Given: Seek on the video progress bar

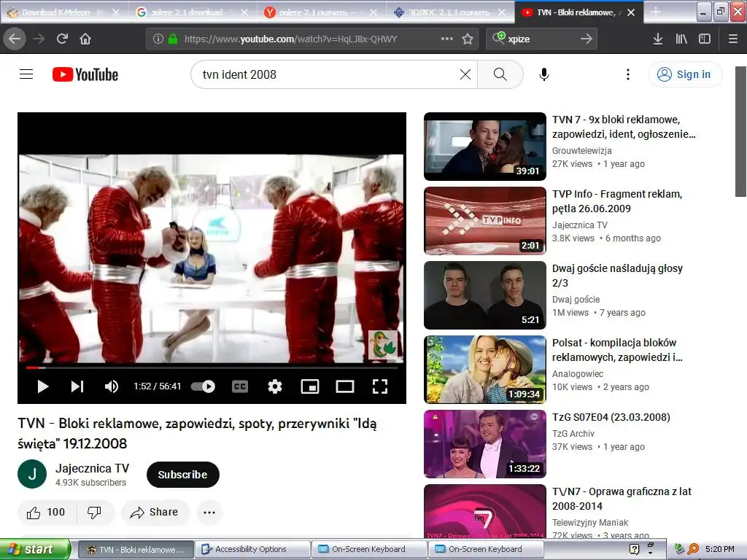Looking at the screenshot, I should tap(212, 367).
